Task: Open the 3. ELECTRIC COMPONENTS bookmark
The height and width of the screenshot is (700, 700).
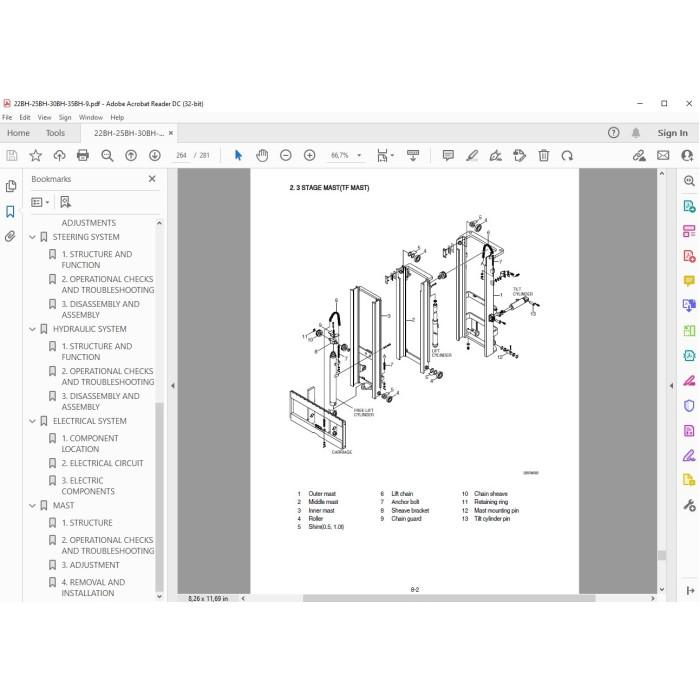Action: click(88, 486)
